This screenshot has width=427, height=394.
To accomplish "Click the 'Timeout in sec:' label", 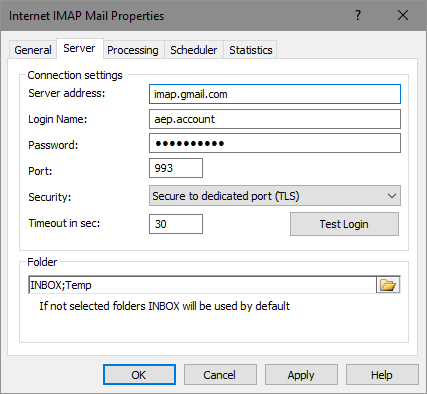I will click(64, 223).
